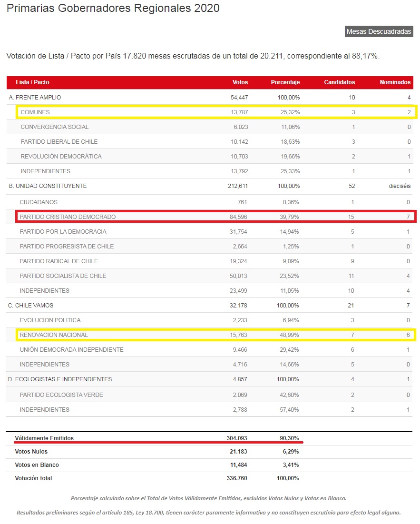Click the Porcentaje column header
Viewport: 420px width, 524px height.
[x=285, y=82]
